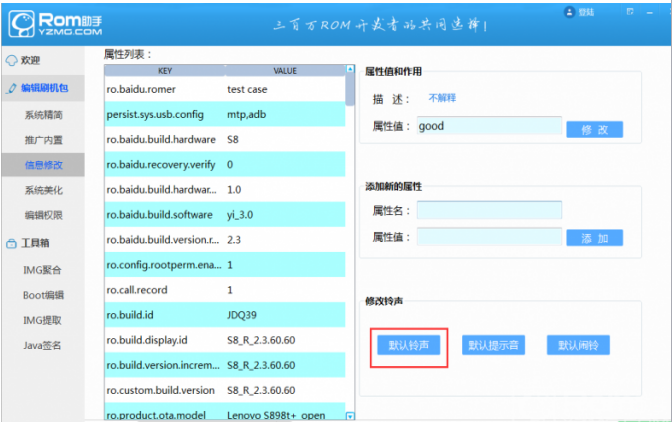Click the value mtp,adb
The image size is (672, 422).
tap(246, 114)
